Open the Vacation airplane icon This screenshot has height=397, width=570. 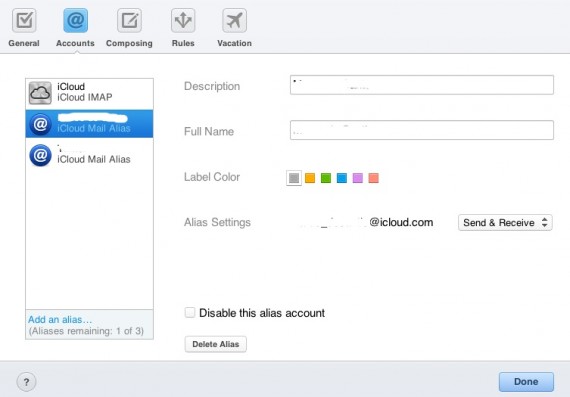pos(234,20)
